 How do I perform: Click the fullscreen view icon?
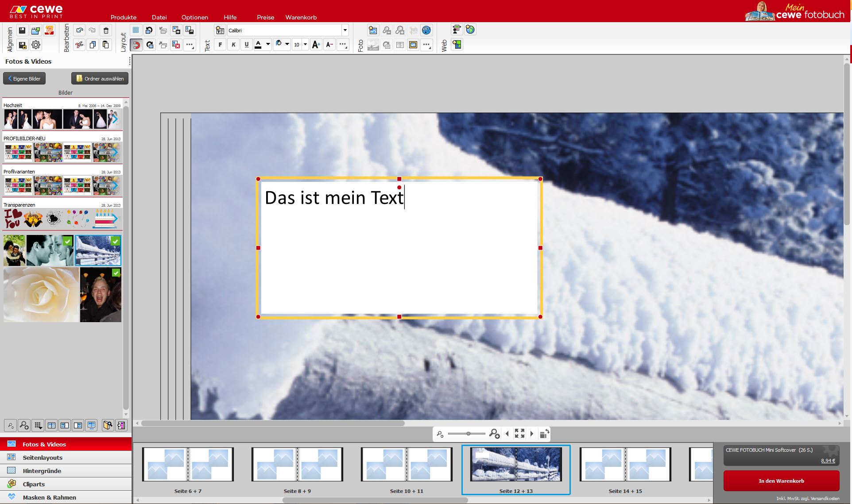[519, 434]
